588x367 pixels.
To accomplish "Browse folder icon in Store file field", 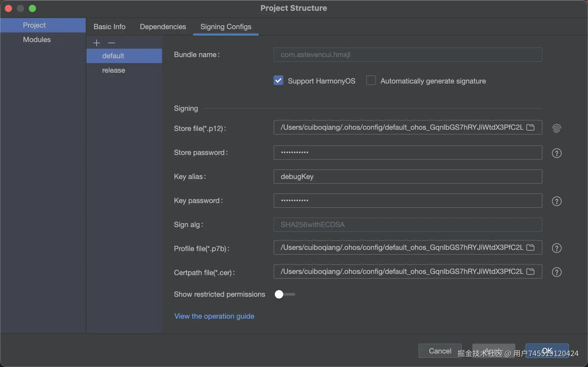I will (x=530, y=127).
